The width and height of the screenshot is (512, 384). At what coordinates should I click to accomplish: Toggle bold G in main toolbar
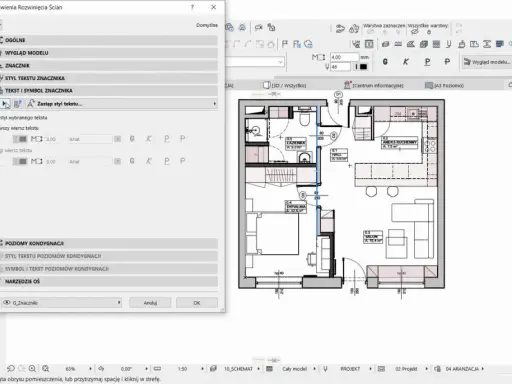385,62
